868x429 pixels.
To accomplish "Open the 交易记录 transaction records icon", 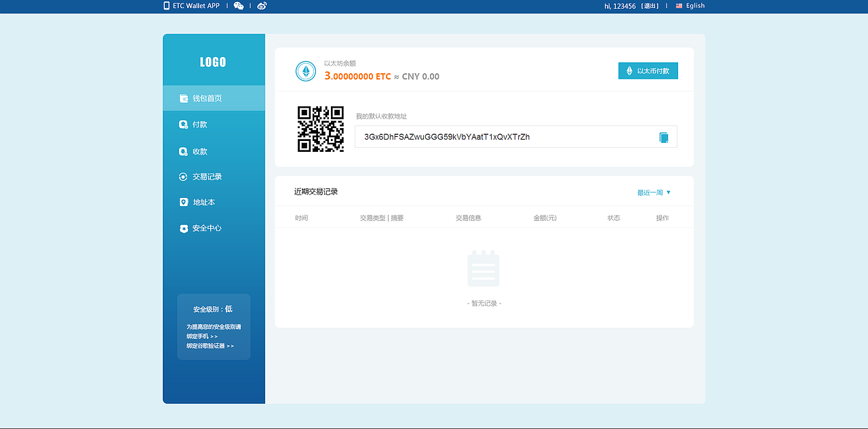I will pos(183,176).
